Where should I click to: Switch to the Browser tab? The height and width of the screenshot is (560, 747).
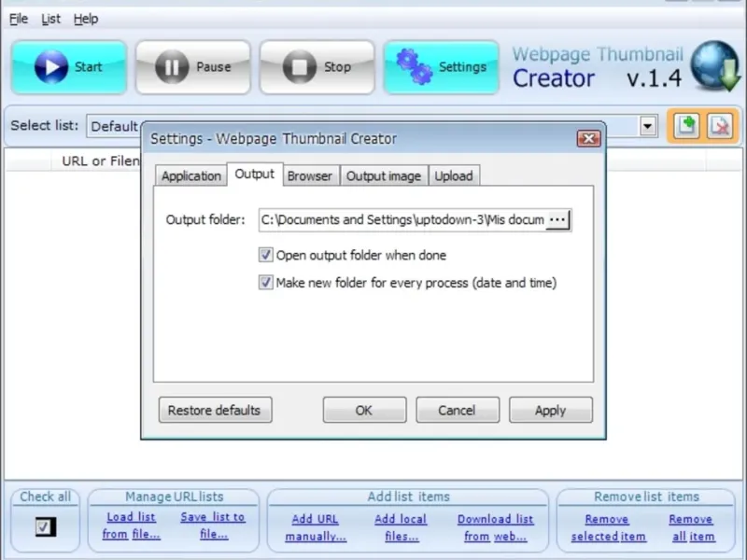pos(310,175)
